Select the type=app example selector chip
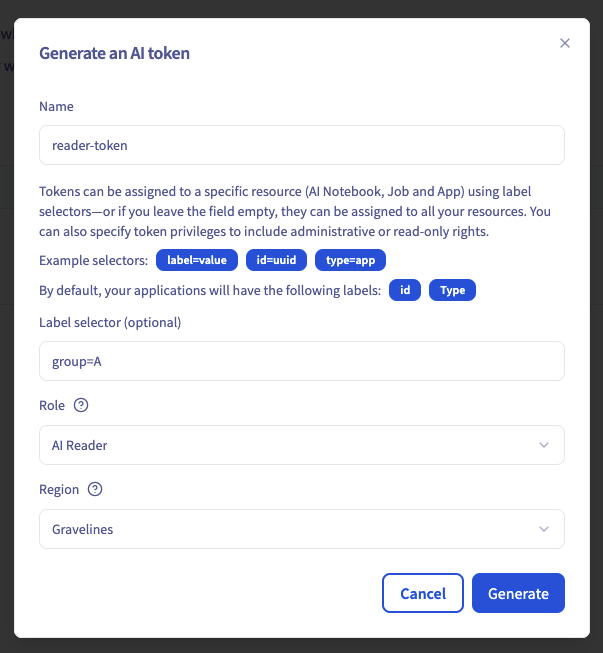 point(350,260)
